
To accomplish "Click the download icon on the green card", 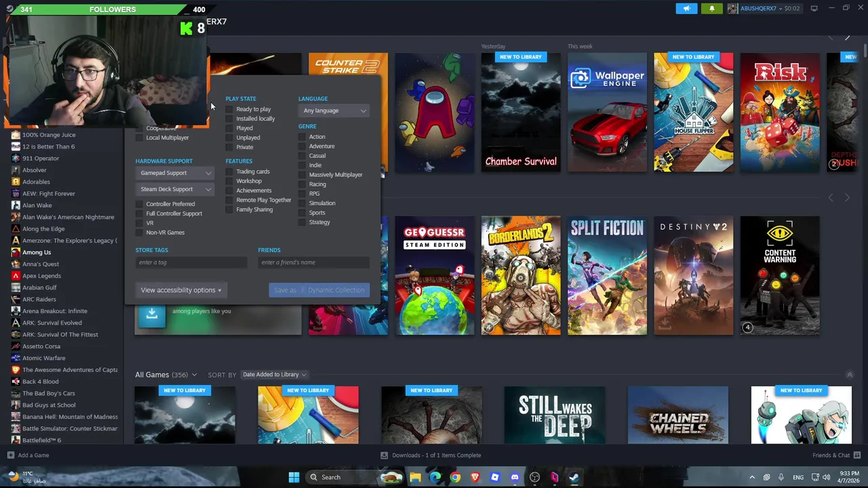I will [152, 314].
